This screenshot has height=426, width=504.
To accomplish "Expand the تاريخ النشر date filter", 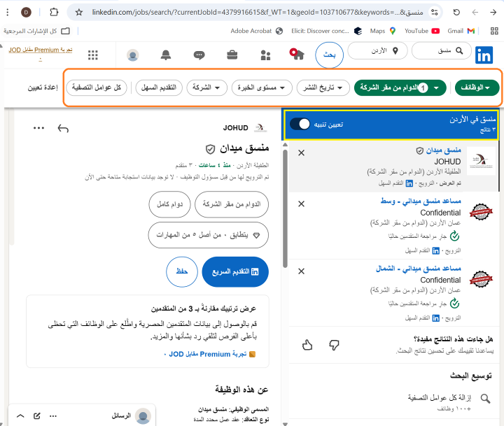I will pyautogui.click(x=323, y=87).
